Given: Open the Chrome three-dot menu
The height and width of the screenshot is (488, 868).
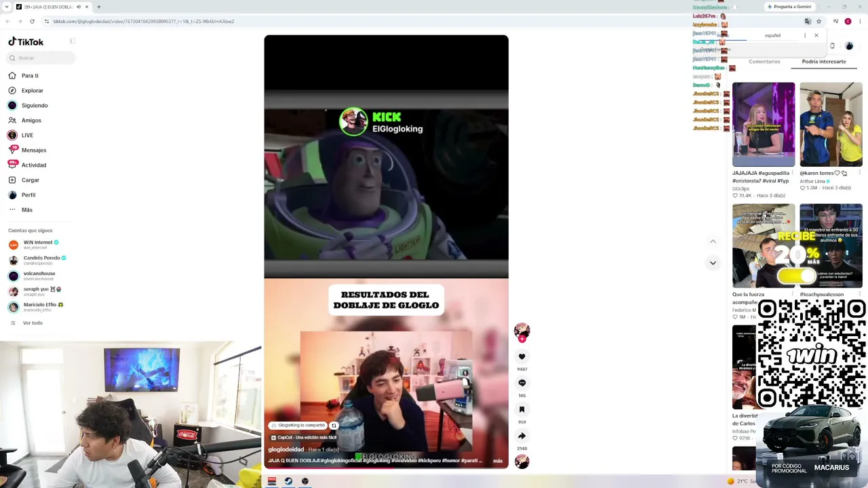Looking at the screenshot, I should (860, 22).
